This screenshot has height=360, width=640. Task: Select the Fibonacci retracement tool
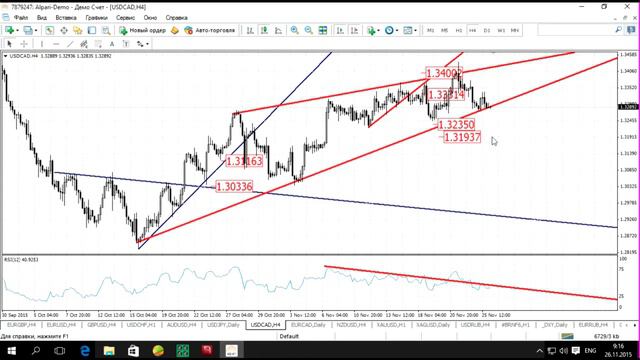(x=98, y=44)
